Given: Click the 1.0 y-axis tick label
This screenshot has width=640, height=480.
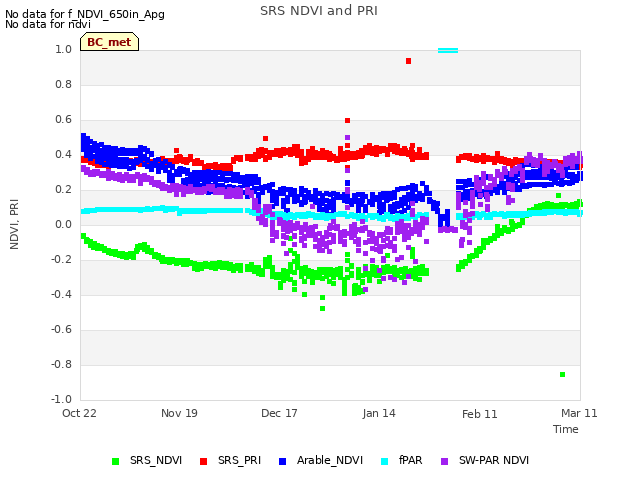Looking at the screenshot, I should [63, 50].
